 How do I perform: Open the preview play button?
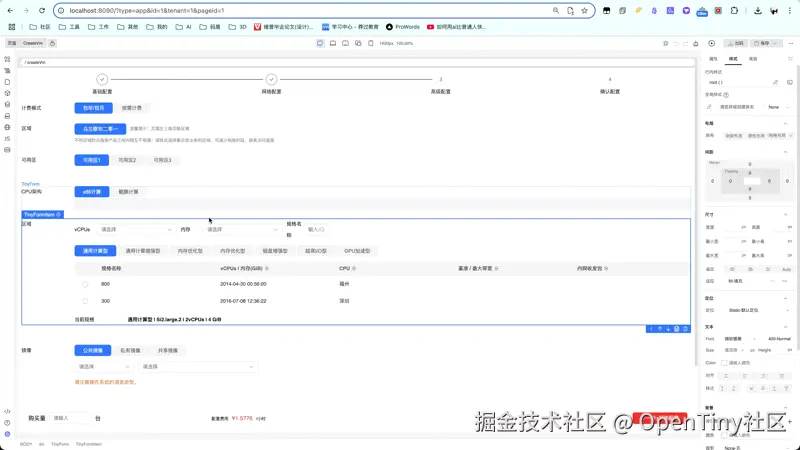712,43
